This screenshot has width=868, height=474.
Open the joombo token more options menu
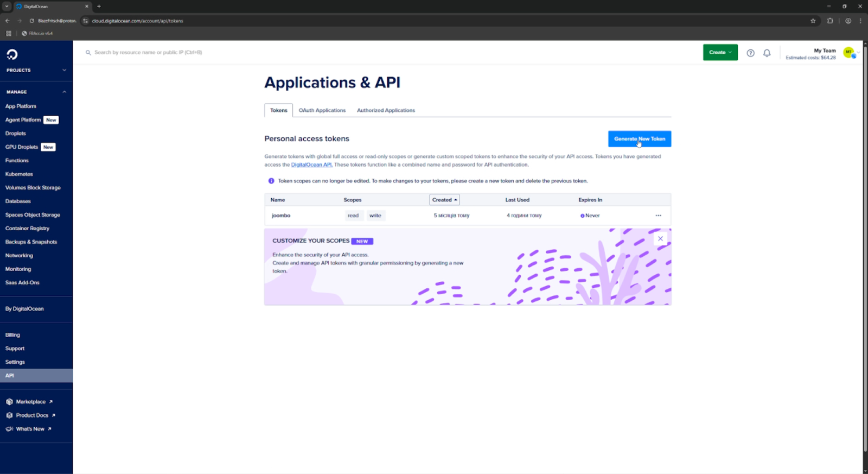(x=658, y=216)
